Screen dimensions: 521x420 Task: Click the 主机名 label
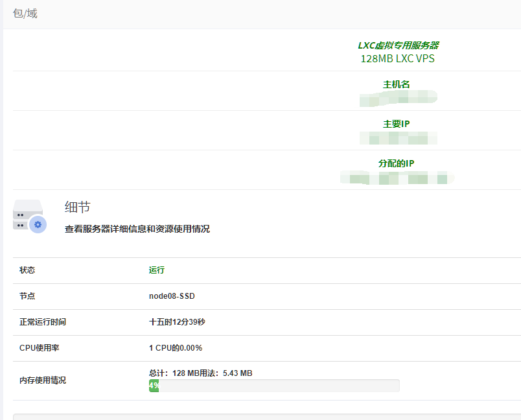pos(397,84)
